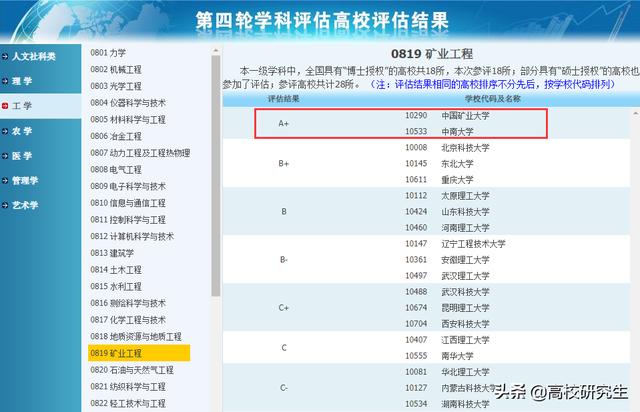Select discipline 0808 电气工程
The width and height of the screenshot is (640, 412).
tap(116, 169)
